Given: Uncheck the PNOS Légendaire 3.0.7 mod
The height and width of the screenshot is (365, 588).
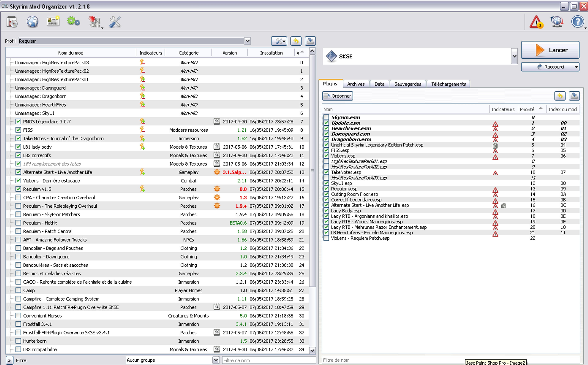Looking at the screenshot, I should (18, 122).
